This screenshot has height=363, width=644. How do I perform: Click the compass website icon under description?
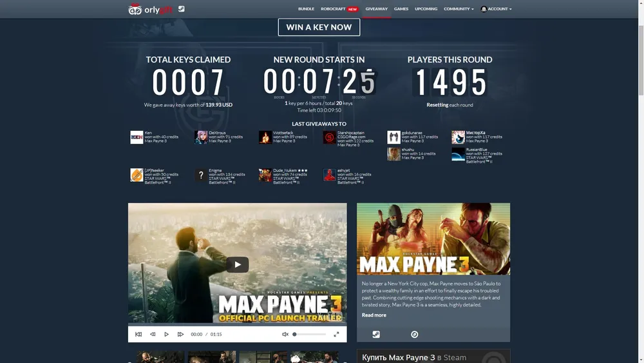coord(415,335)
